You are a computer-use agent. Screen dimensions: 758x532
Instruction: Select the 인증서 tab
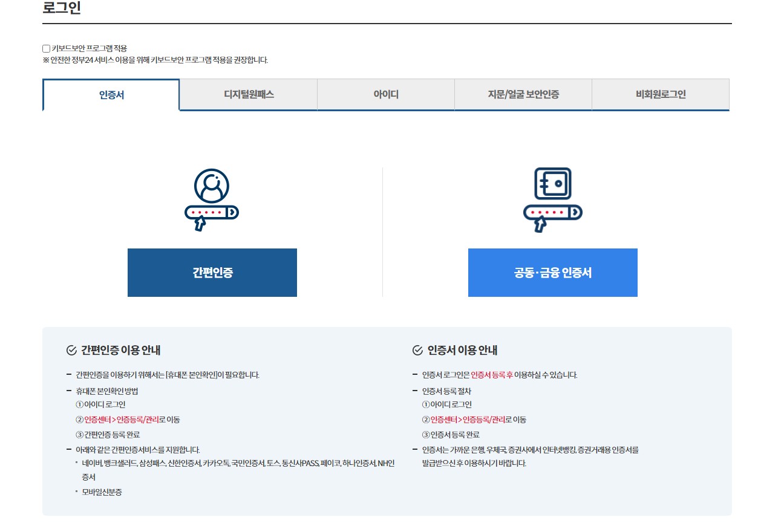[x=111, y=94]
